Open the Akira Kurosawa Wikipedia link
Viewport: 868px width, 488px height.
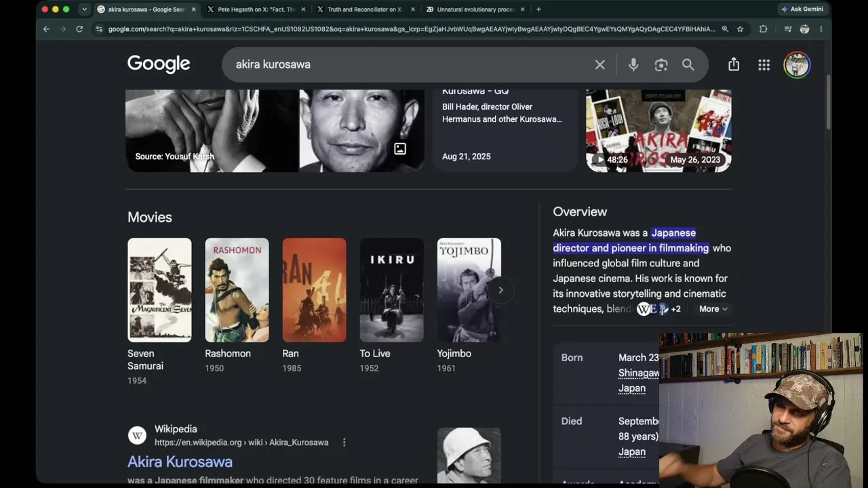(180, 462)
